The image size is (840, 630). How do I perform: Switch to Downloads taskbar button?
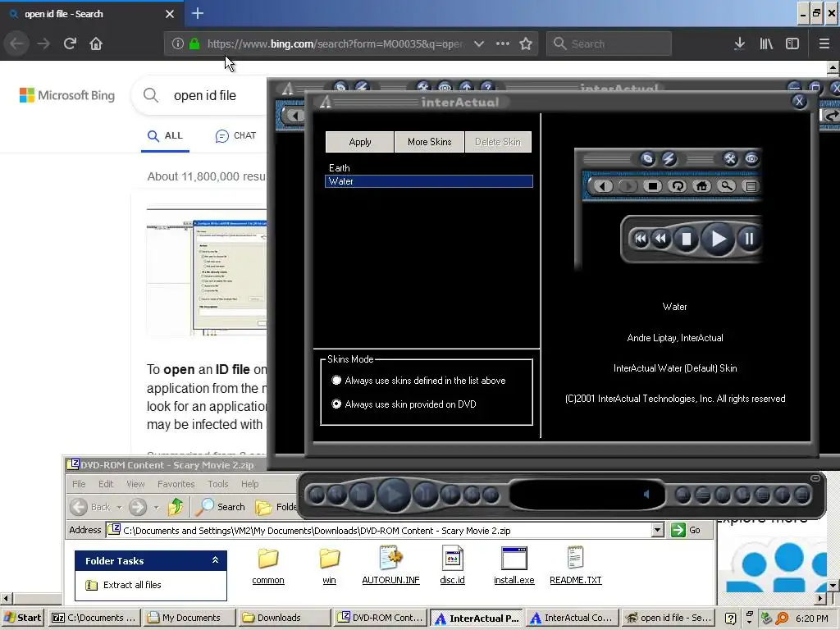pyautogui.click(x=284, y=618)
